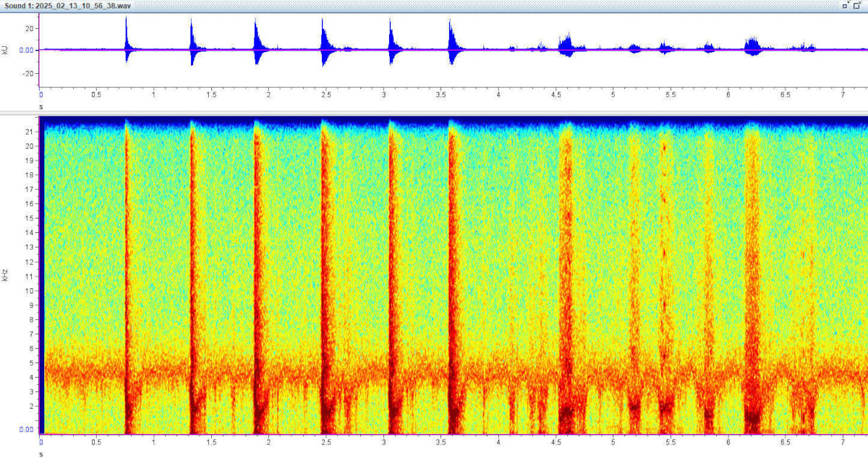Click the 10 kHz tick on frequency axis
This screenshot has width=868, height=458.
[x=29, y=291]
